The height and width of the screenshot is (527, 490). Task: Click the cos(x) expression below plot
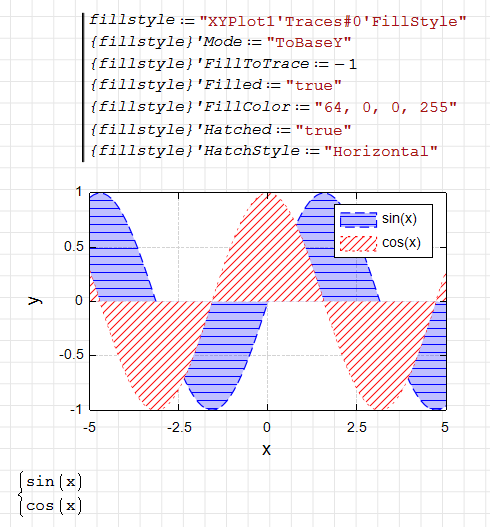54,506
